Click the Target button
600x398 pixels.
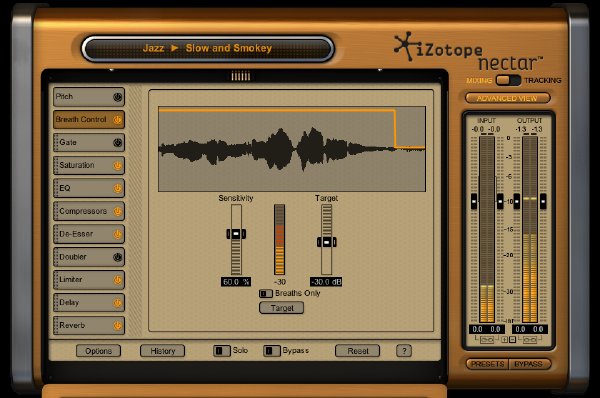pyautogui.click(x=282, y=308)
